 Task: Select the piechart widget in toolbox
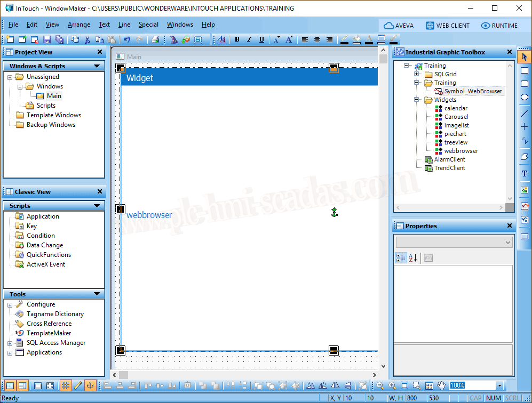click(455, 134)
